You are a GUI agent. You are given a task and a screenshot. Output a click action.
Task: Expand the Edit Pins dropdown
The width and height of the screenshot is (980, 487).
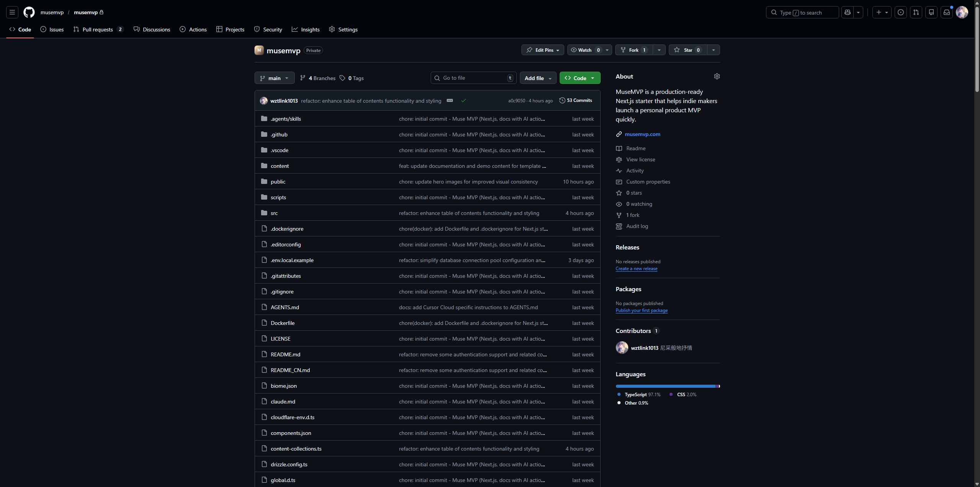(542, 50)
